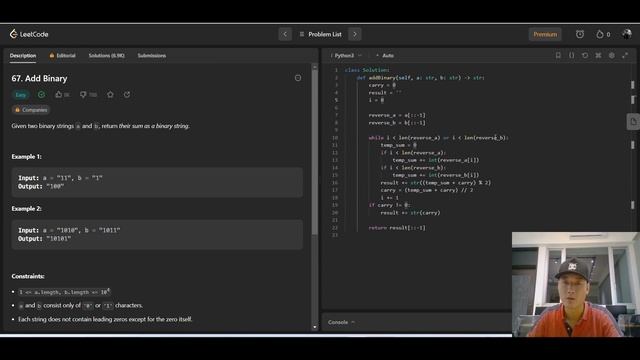
Task: Click the Constraints heading
Action: 28,276
